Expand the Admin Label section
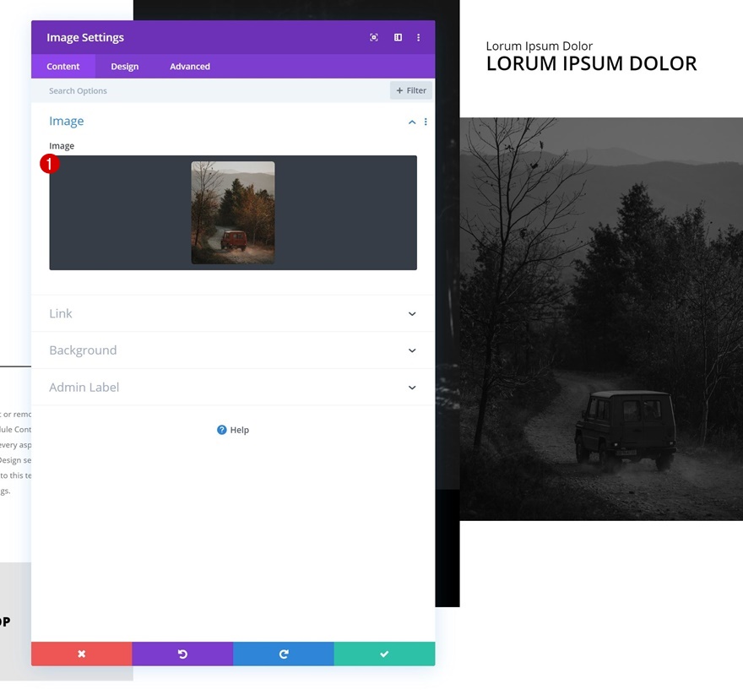This screenshot has width=743, height=700. pyautogui.click(x=233, y=388)
